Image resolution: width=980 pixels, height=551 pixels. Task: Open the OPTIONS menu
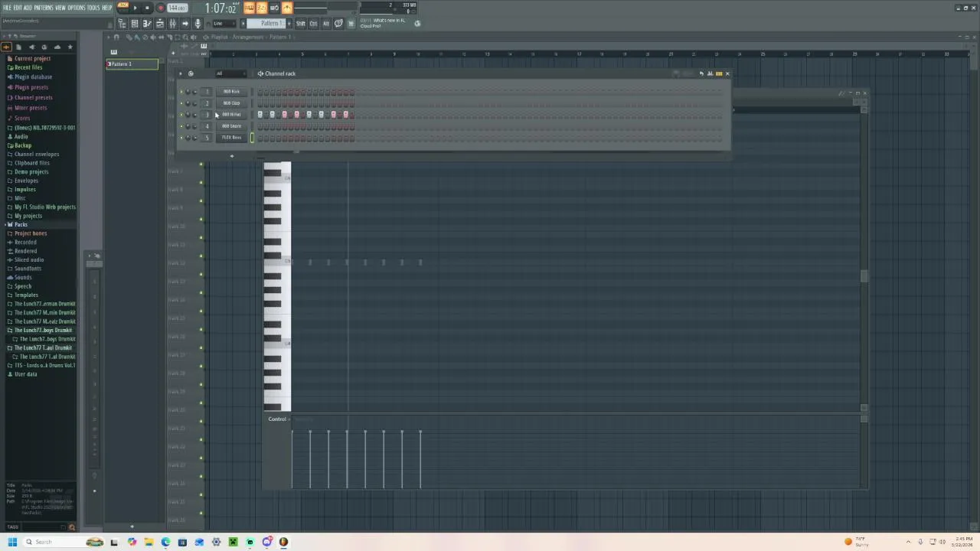(x=77, y=8)
